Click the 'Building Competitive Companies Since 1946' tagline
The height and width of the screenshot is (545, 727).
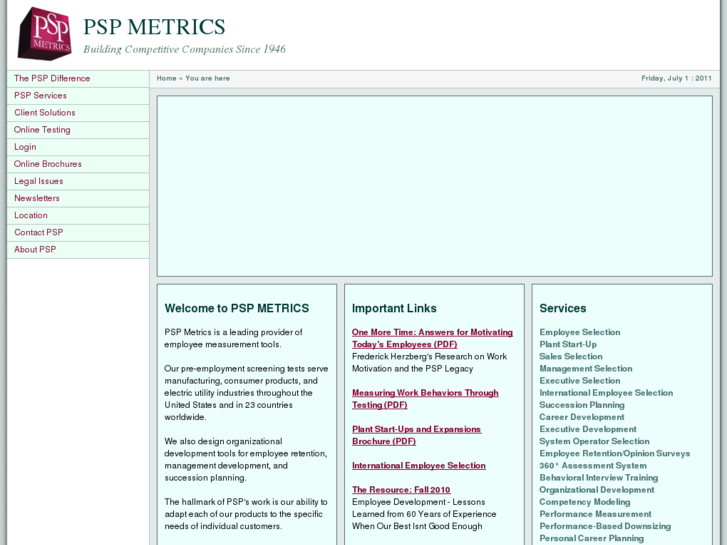(x=185, y=49)
